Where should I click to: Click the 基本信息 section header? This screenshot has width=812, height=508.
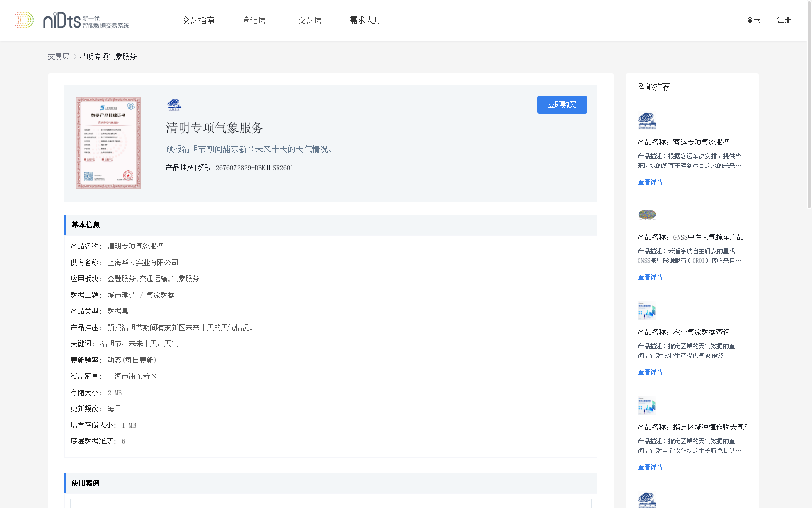tap(331, 225)
